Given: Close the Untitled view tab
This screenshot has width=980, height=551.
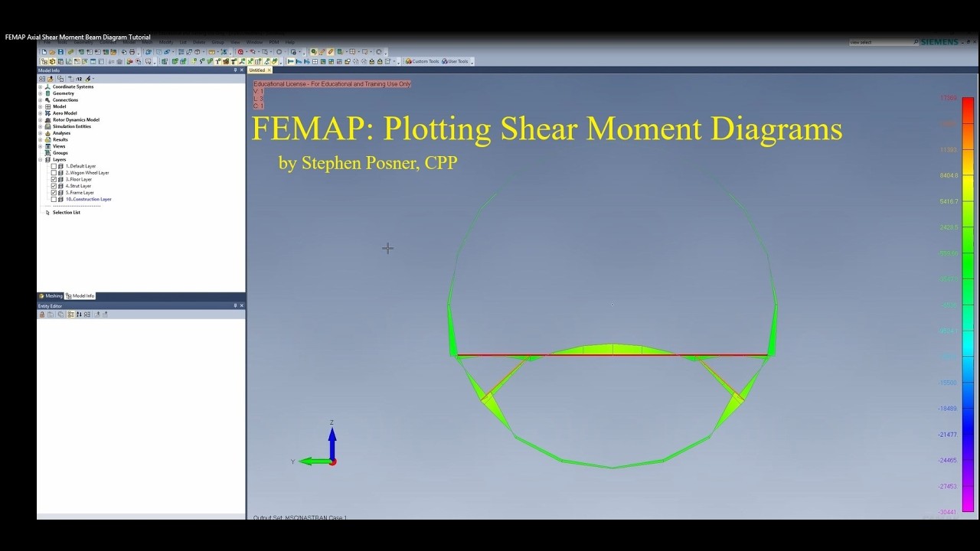Looking at the screenshot, I should click(x=269, y=70).
